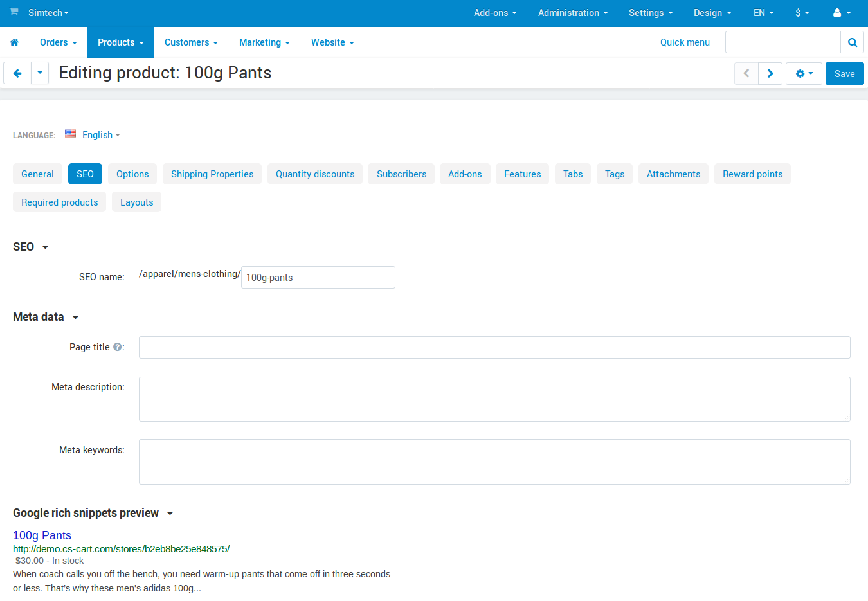Switch to the Options tab
The image size is (868, 601).
coord(132,174)
